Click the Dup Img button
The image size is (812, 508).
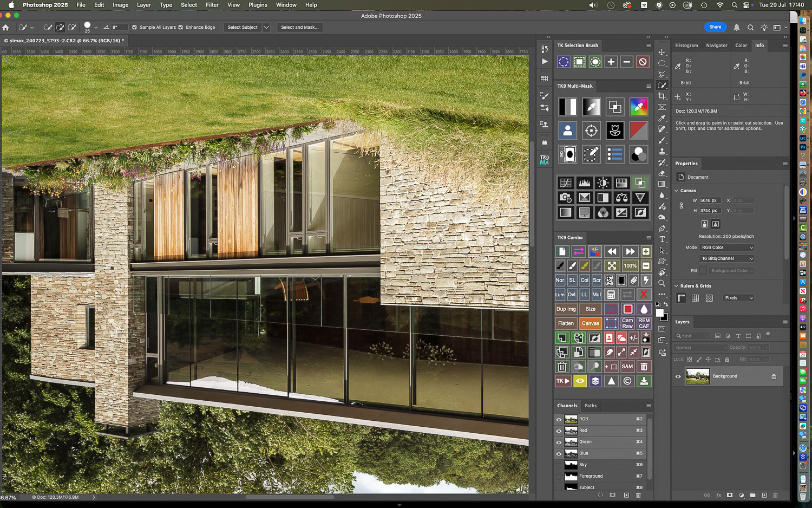tap(566, 309)
